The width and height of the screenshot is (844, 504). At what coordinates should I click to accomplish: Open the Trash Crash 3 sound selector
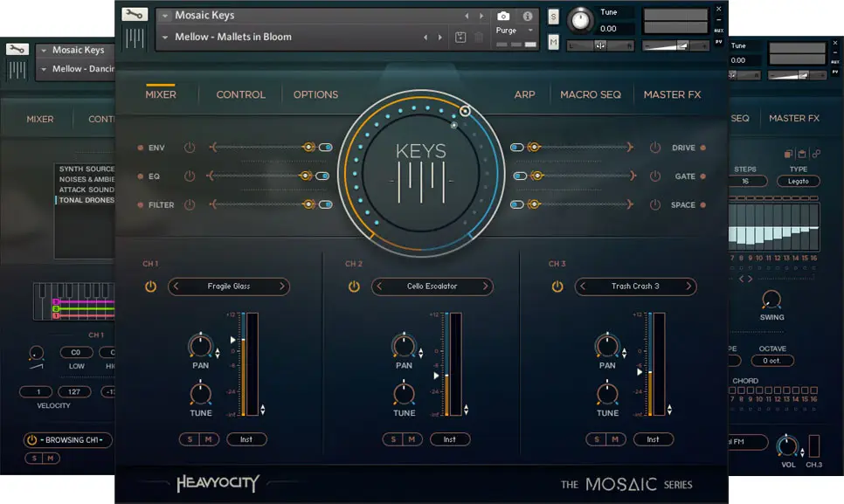(x=635, y=287)
